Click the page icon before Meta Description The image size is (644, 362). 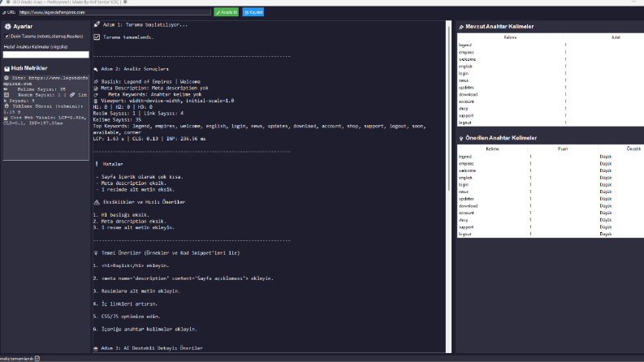[x=96, y=88]
